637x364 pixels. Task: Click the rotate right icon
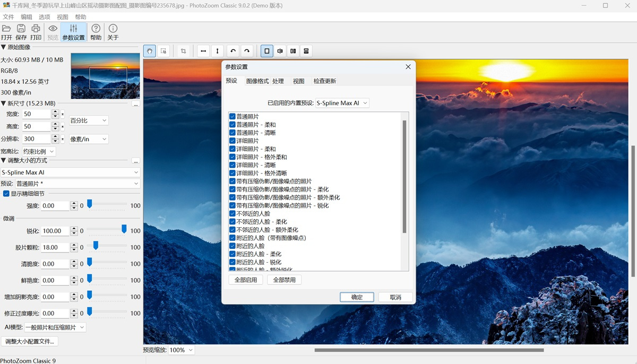[x=246, y=50]
